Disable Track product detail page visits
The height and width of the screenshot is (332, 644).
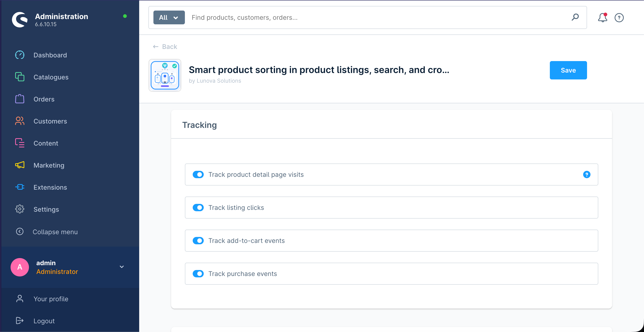coord(198,174)
